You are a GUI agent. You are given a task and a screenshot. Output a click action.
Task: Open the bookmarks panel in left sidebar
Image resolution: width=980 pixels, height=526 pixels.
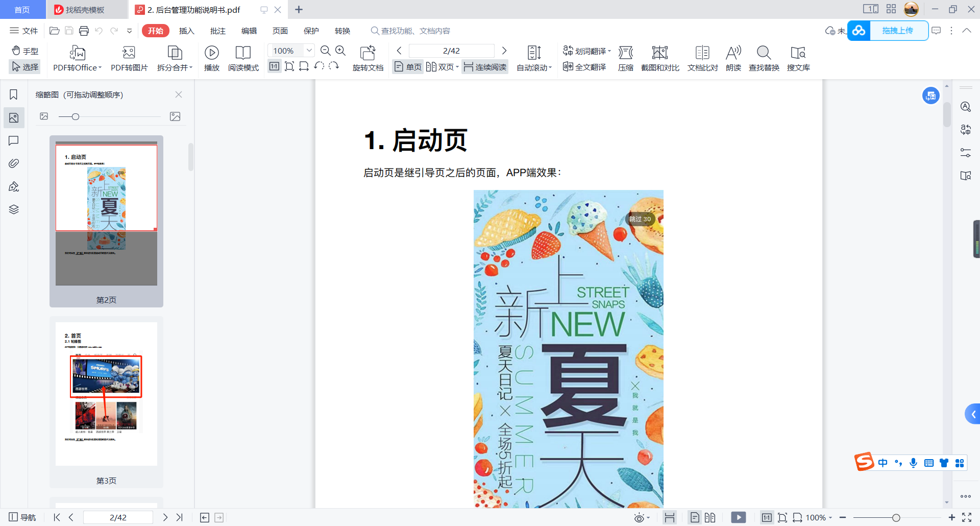[x=14, y=94]
